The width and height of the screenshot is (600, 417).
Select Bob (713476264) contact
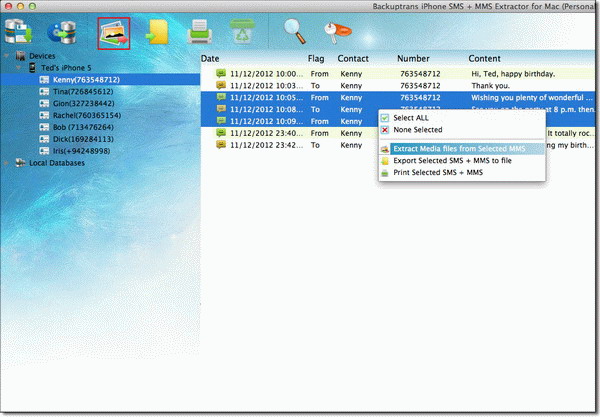83,127
